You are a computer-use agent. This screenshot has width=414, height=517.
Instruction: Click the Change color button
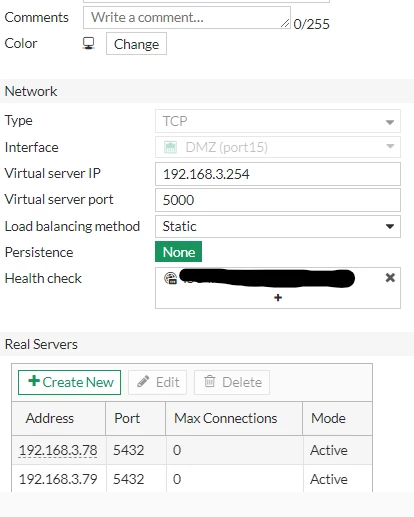(136, 44)
